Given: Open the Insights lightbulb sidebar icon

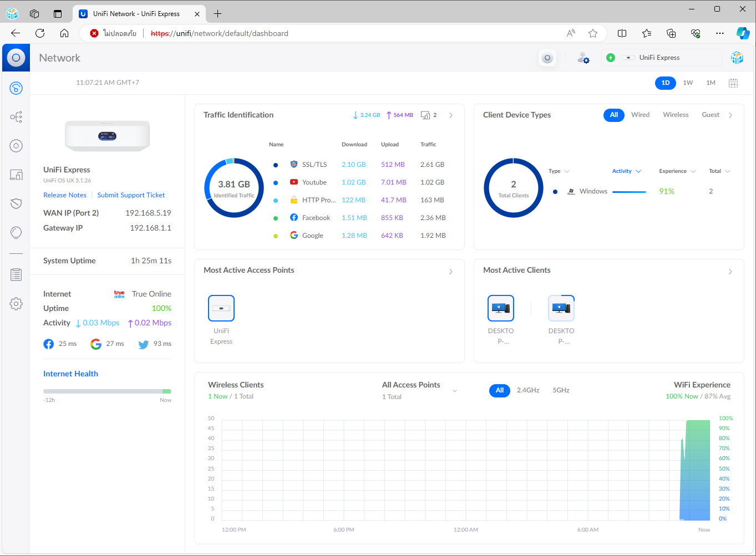Looking at the screenshot, I should (x=16, y=232).
